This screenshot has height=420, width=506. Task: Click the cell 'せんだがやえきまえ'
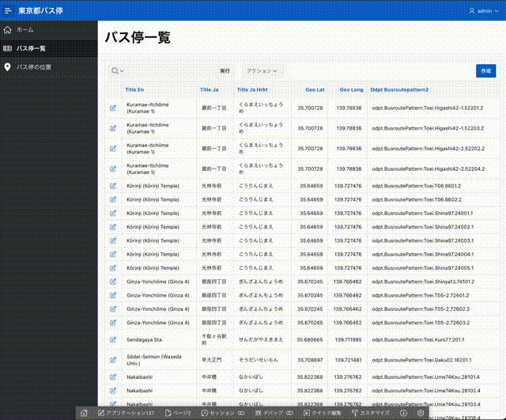261,339
